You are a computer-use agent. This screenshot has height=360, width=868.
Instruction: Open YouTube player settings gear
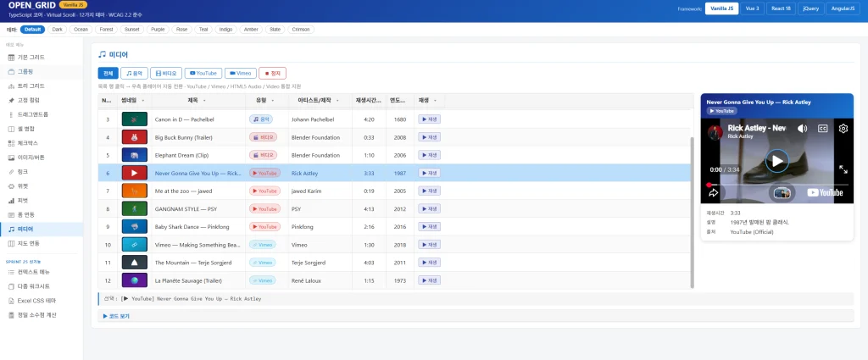point(843,128)
